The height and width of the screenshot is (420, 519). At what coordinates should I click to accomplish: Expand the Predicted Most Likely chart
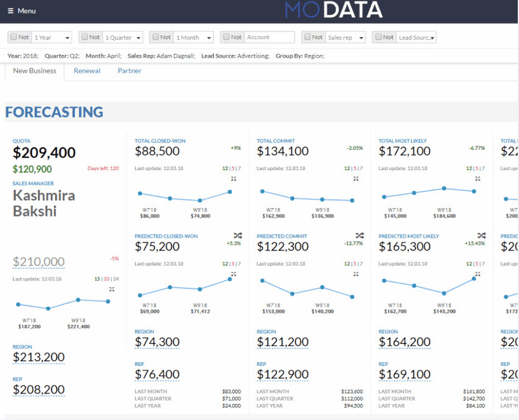(477, 274)
